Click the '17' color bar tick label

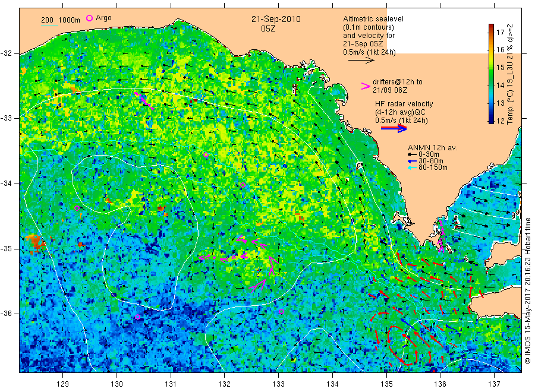click(500, 33)
